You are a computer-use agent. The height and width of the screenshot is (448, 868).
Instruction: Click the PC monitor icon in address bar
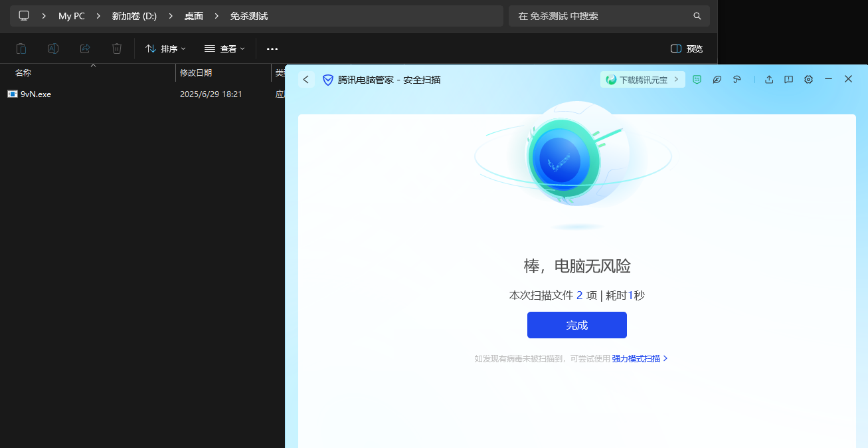pos(24,16)
